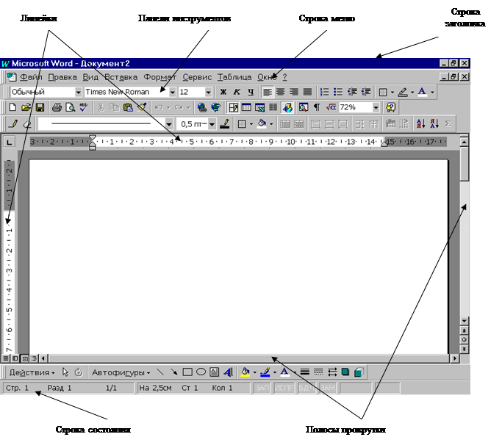
Task: Open the font size 12 dropdown
Action: coord(208,93)
